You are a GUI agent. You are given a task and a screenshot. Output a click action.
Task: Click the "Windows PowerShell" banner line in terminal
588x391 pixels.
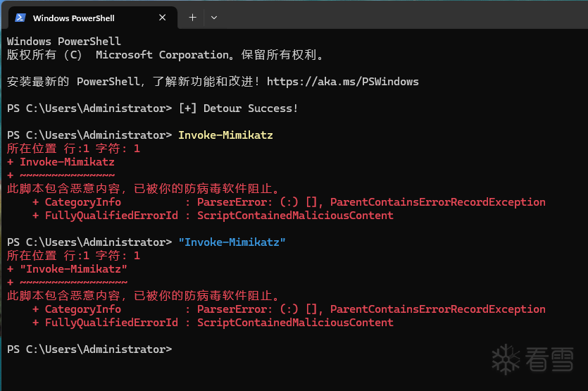(x=64, y=42)
